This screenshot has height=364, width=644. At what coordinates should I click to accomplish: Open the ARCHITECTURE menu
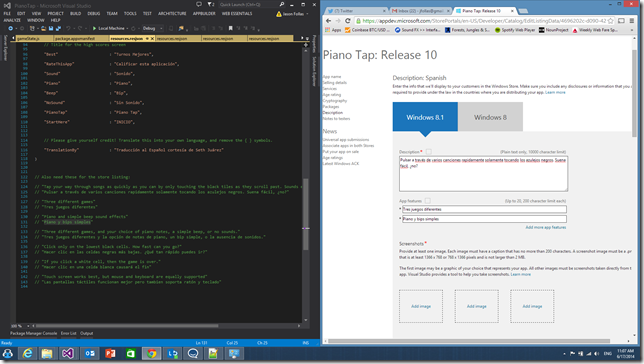(x=172, y=14)
